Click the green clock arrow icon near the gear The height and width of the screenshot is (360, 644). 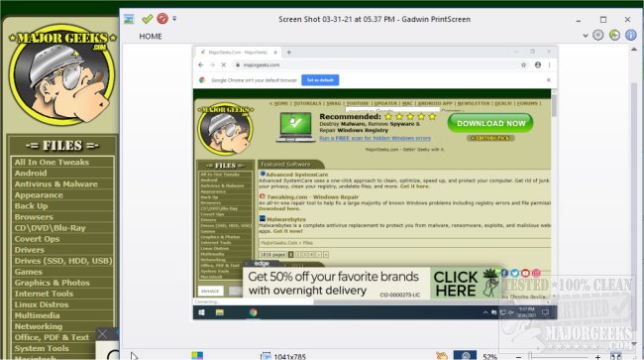[x=614, y=36]
